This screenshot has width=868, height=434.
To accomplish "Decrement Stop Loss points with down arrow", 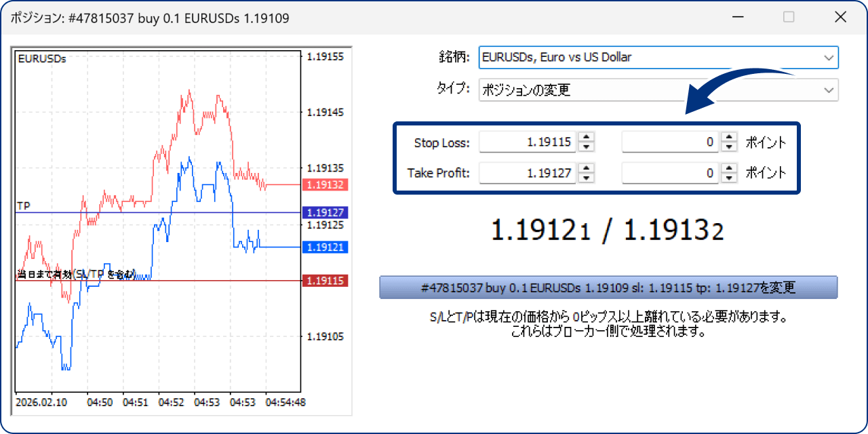I will (729, 147).
